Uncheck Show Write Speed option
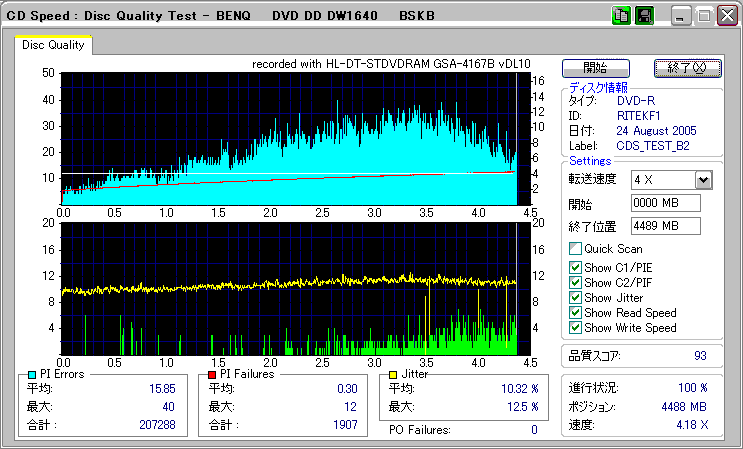 (575, 327)
